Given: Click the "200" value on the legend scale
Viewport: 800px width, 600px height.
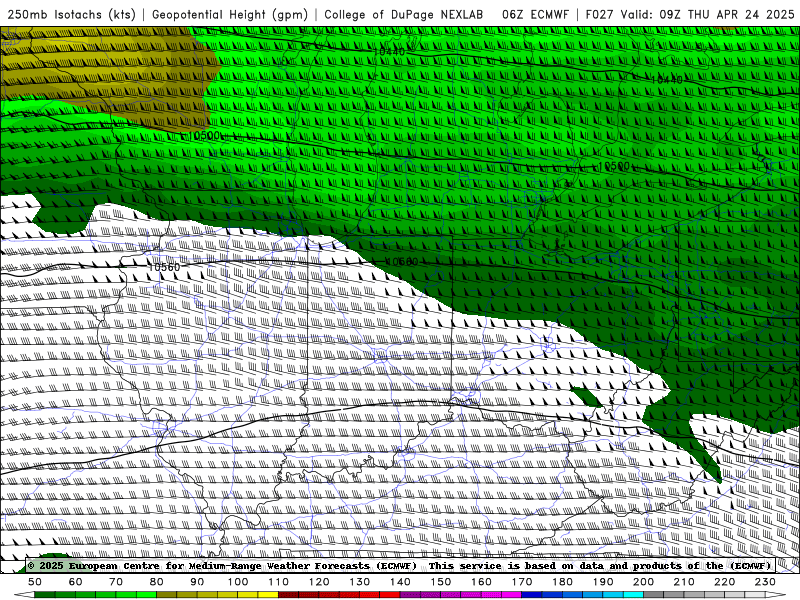Looking at the screenshot, I should pyautogui.click(x=643, y=582).
